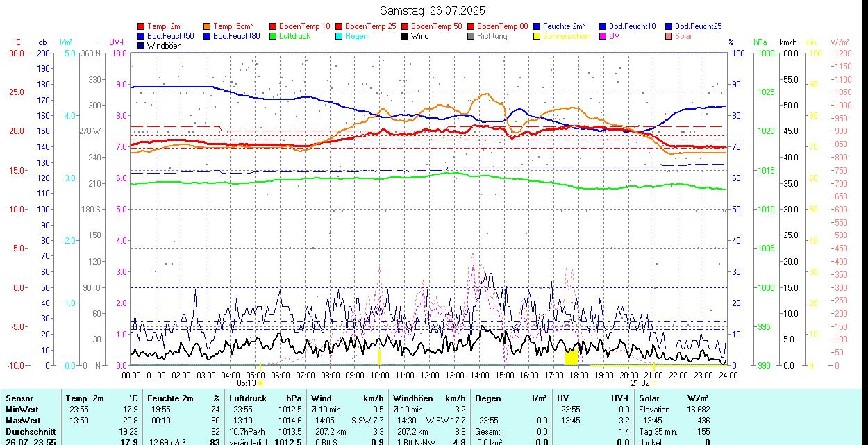The image size is (868, 445).
Task: Select the BodenTemp 50 legend label
Action: (x=437, y=26)
